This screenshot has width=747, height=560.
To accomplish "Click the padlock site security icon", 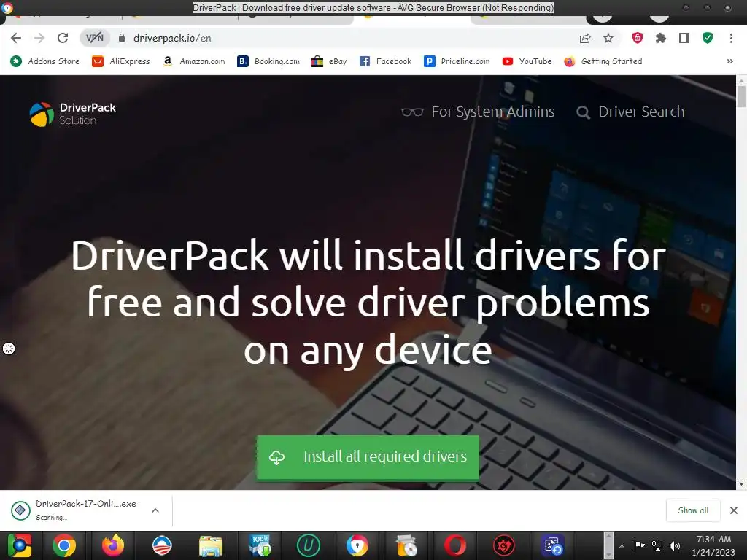I will 122,38.
